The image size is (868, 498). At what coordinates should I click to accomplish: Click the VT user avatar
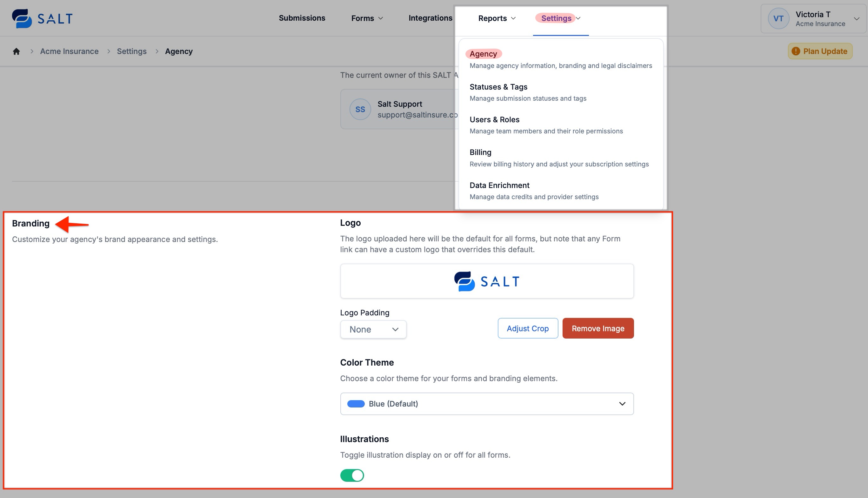point(778,18)
